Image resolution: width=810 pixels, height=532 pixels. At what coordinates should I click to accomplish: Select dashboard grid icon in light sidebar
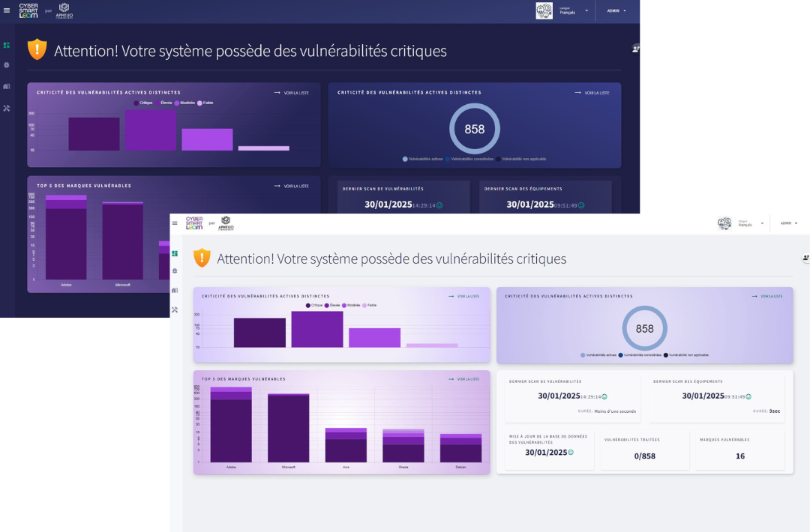pos(175,254)
